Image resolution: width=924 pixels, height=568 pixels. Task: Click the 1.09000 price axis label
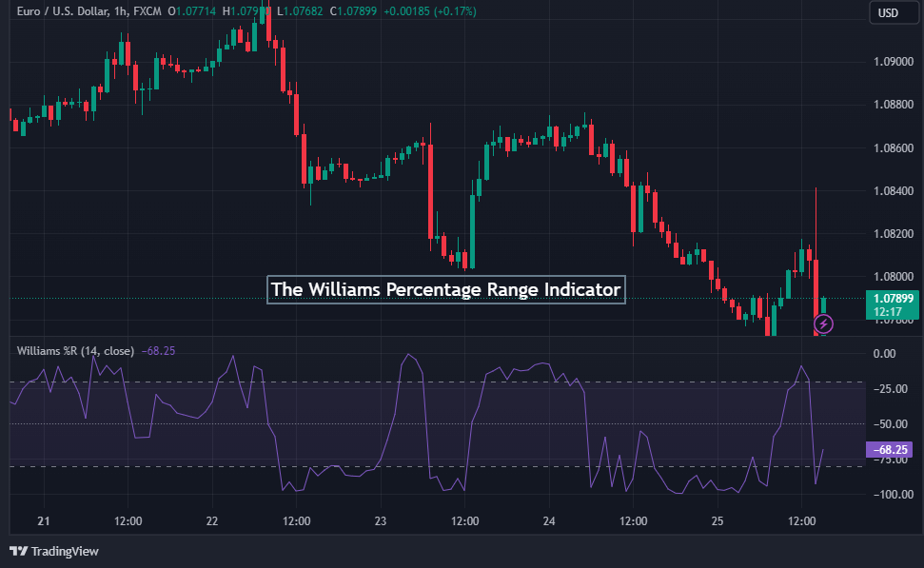tap(894, 61)
